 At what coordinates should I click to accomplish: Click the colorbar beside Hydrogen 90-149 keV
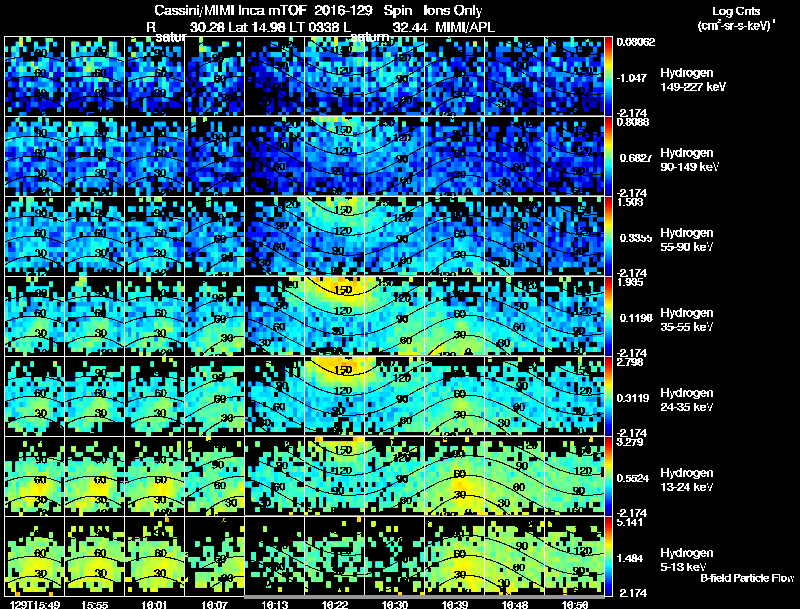point(608,156)
